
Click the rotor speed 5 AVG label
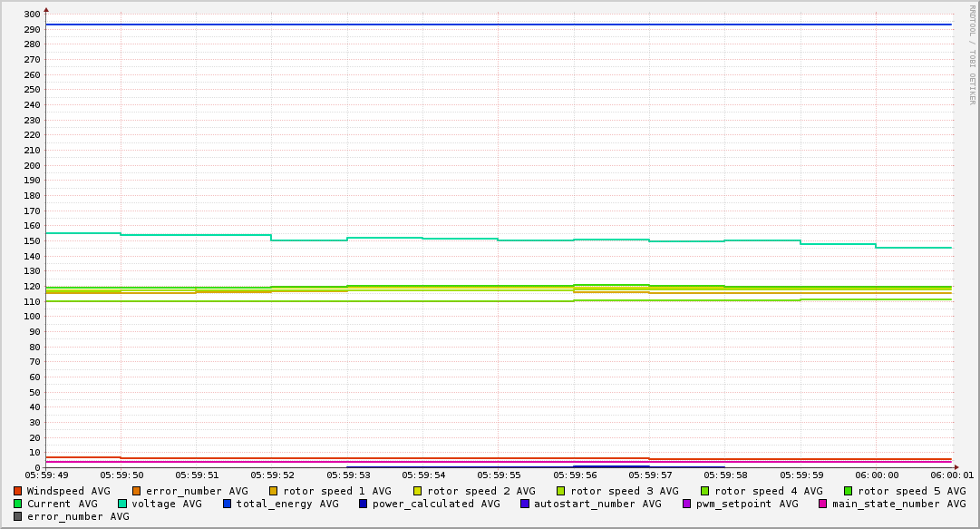click(911, 491)
